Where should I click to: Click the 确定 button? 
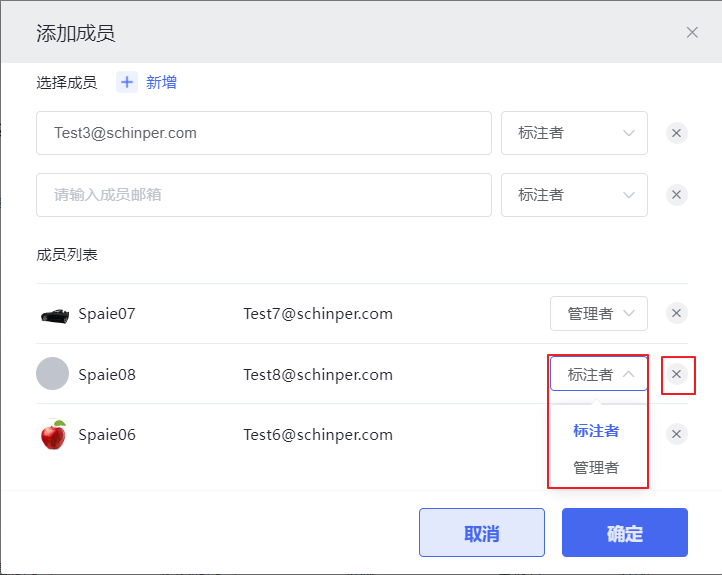coord(624,533)
